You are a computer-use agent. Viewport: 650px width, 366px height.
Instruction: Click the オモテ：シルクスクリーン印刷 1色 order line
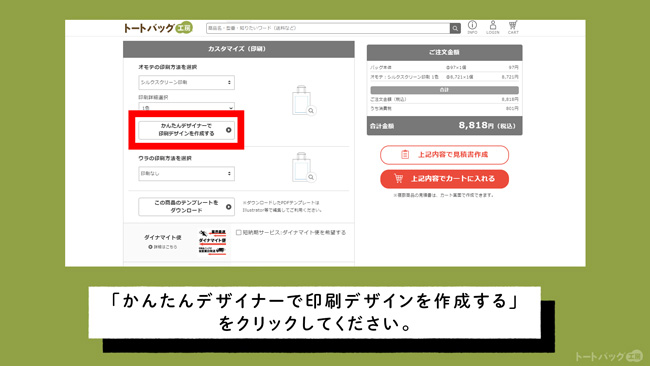(x=444, y=77)
